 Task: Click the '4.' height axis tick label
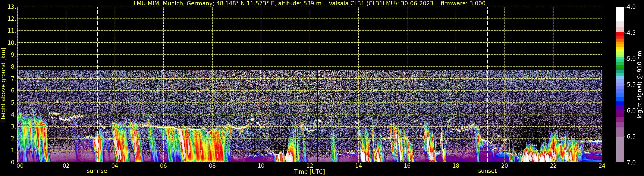(x=13, y=114)
